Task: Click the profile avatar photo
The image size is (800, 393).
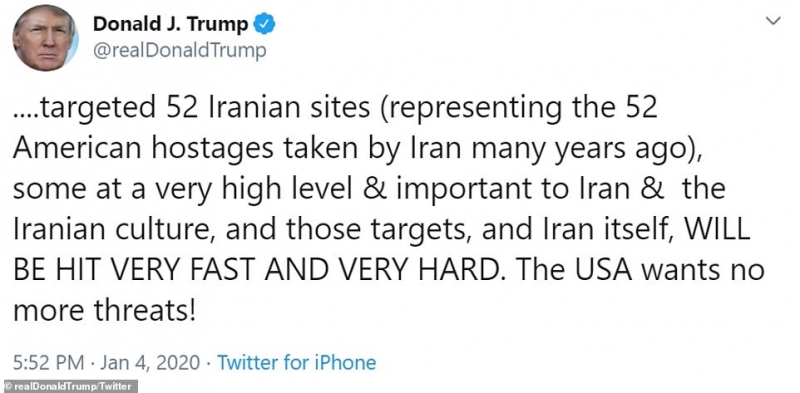Action: (45, 38)
